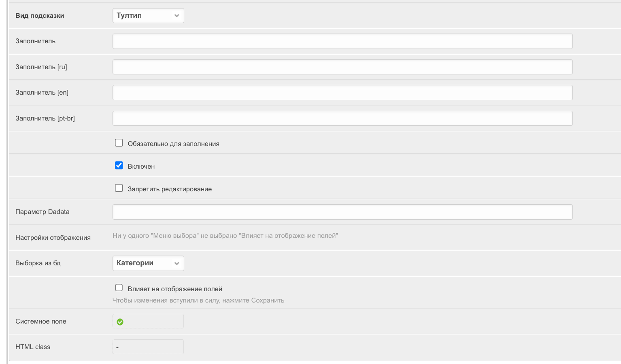
Task: Click into the Заполнитель [ru] field
Action: [x=342, y=67]
